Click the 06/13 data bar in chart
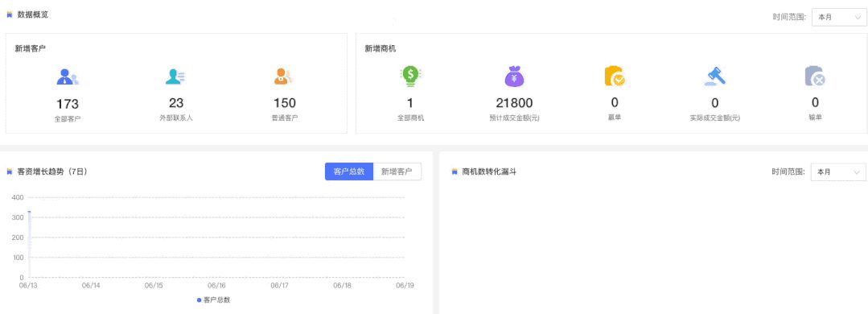The height and width of the screenshot is (314, 868). tap(29, 244)
